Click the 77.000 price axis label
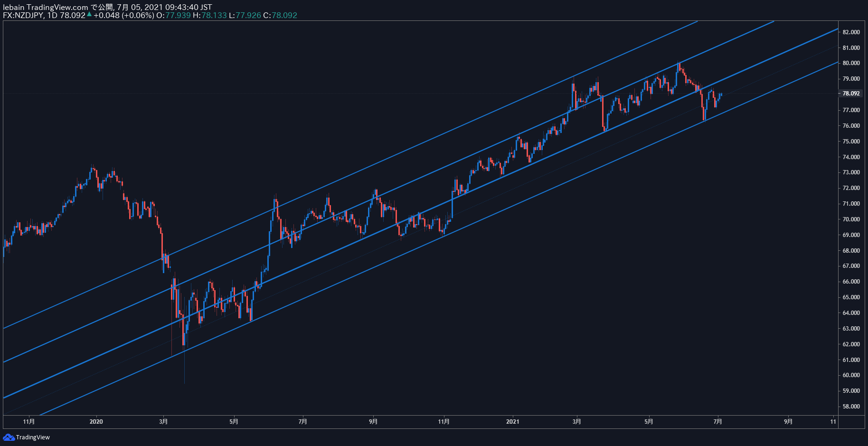Image resolution: width=868 pixels, height=446 pixels. (851, 110)
